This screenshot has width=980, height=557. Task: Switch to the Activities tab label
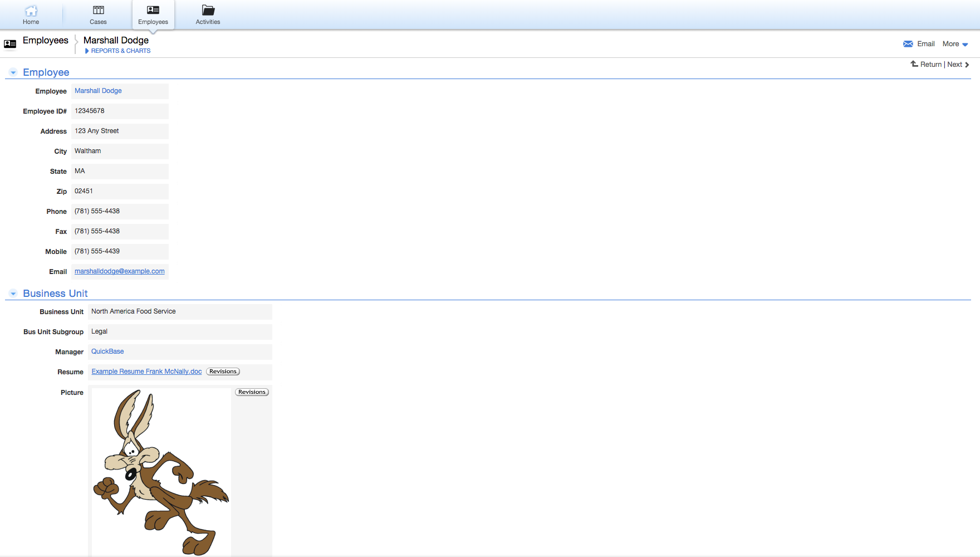click(x=208, y=22)
